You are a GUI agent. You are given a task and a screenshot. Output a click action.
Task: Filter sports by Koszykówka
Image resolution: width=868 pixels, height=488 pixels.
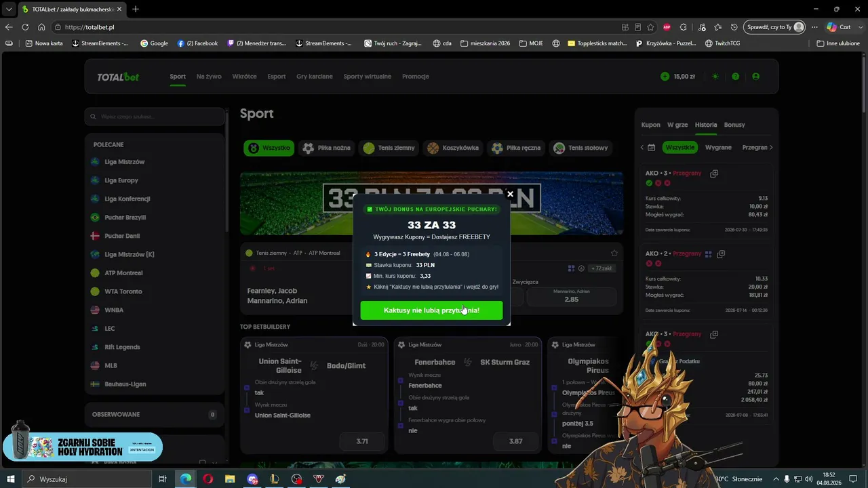(x=452, y=148)
